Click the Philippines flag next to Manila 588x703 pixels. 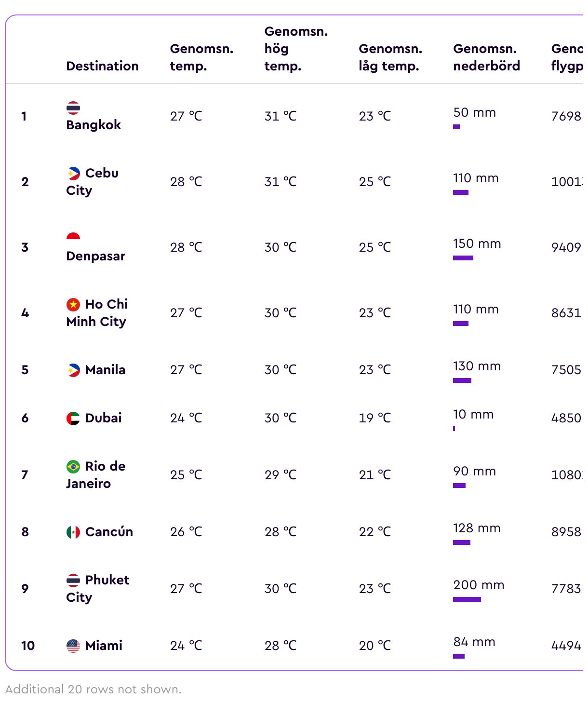point(73,370)
